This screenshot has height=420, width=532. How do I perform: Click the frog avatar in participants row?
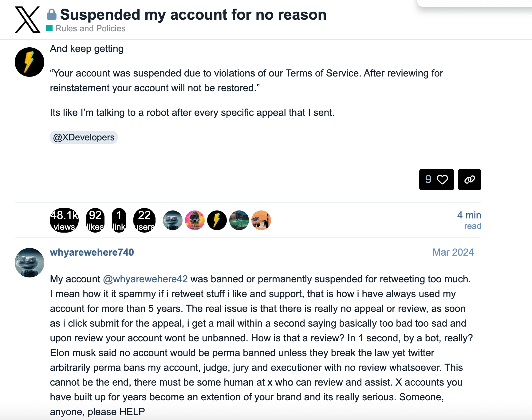[x=173, y=220]
